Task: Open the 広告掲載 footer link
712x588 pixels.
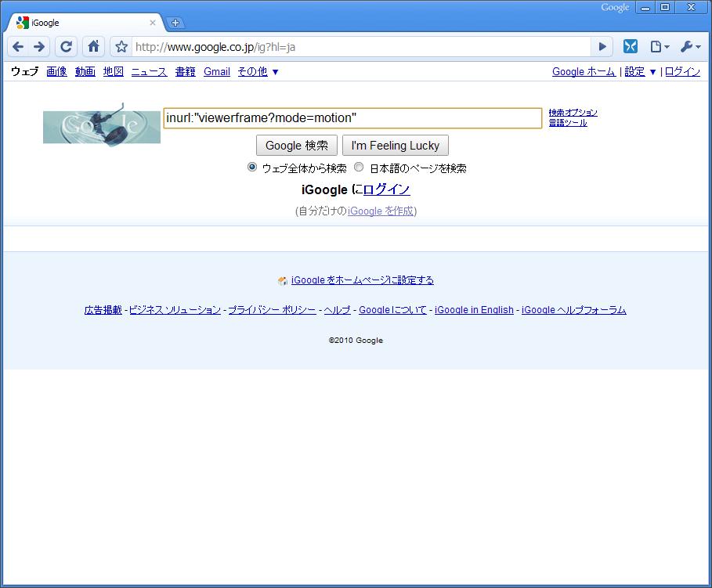Action: click(x=103, y=310)
